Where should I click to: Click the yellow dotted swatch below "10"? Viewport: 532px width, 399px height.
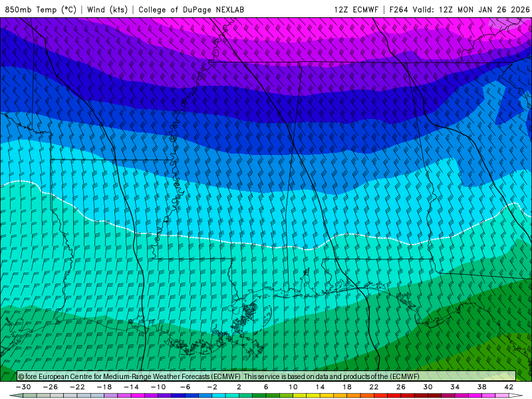(300, 396)
